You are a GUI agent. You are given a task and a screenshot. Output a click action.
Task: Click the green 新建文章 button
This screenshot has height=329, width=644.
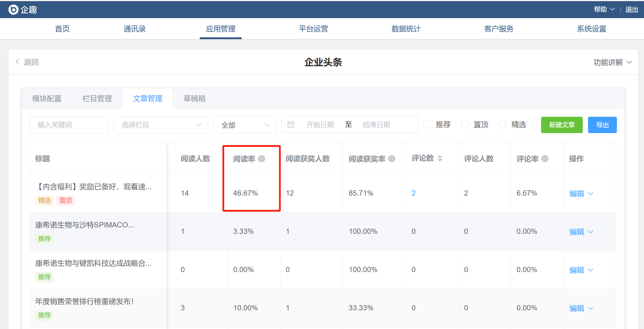[x=561, y=125]
